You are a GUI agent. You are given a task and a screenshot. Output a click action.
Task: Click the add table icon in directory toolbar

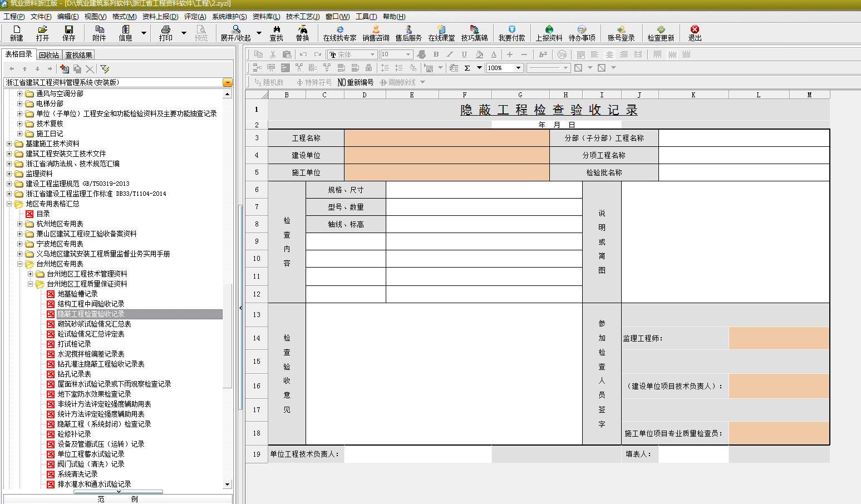[65, 69]
